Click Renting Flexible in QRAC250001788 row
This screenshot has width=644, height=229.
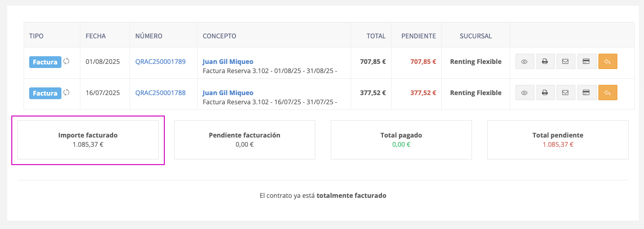(476, 93)
